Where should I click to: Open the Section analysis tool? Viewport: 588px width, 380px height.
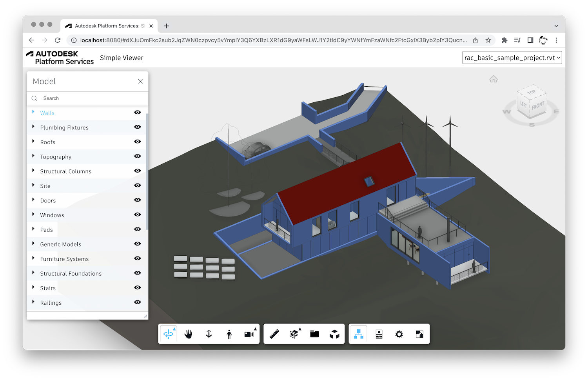[x=294, y=334]
